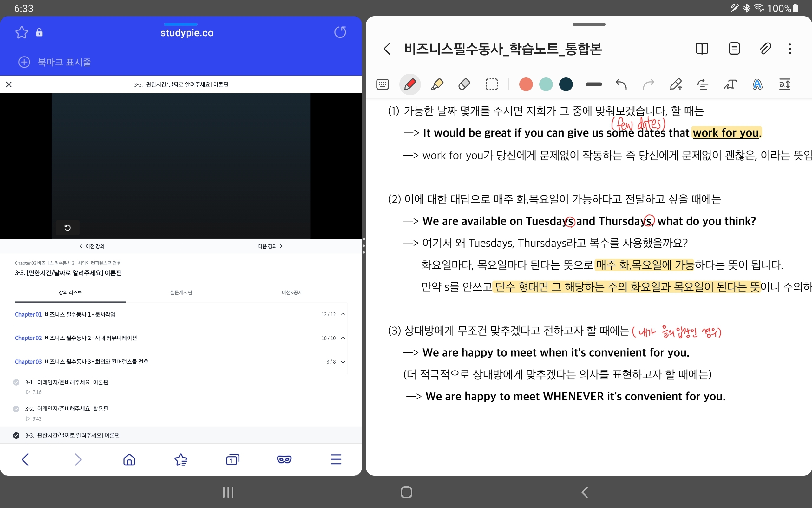The height and width of the screenshot is (508, 812).
Task: Open the handwriting alignment icon
Action: tap(703, 84)
